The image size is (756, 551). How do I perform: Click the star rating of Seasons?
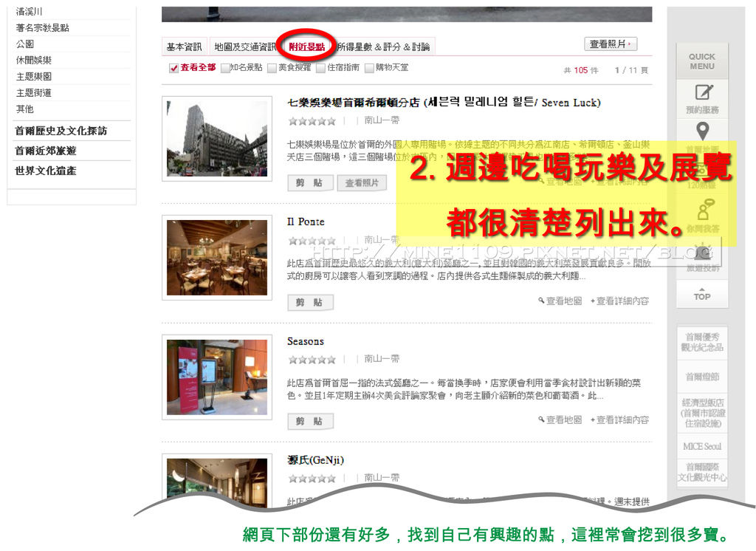312,360
